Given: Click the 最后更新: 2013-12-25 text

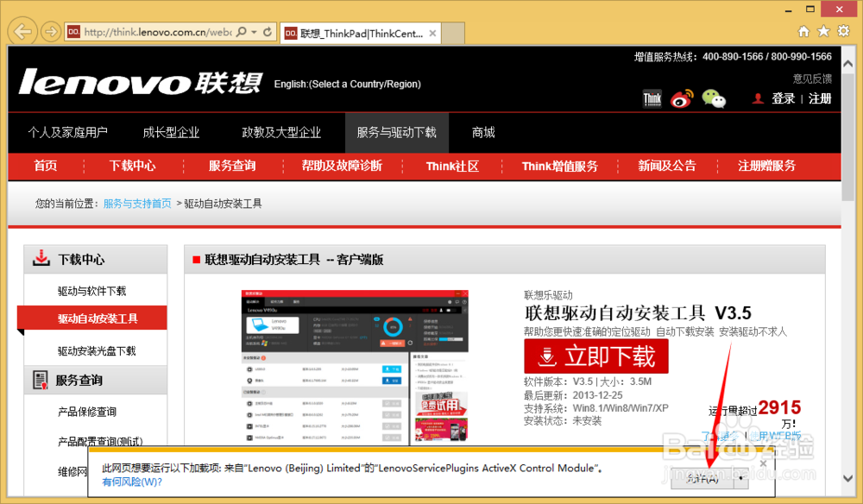Looking at the screenshot, I should point(573,395).
